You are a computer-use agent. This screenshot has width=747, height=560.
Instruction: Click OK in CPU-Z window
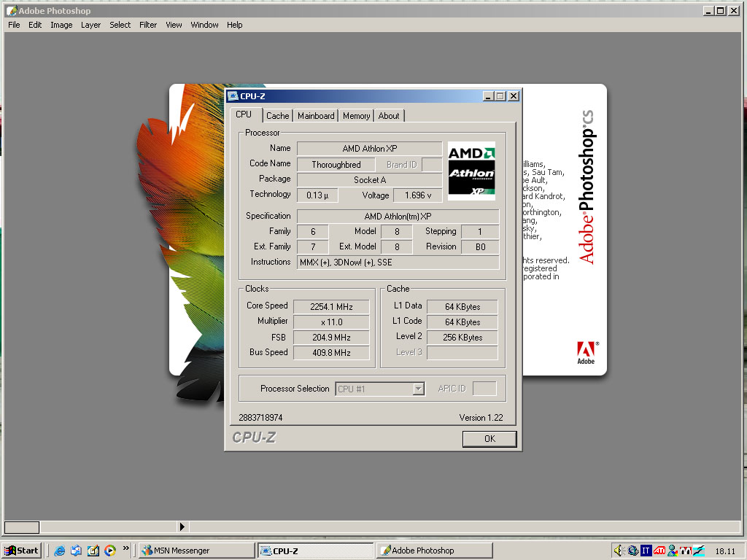[x=489, y=438]
